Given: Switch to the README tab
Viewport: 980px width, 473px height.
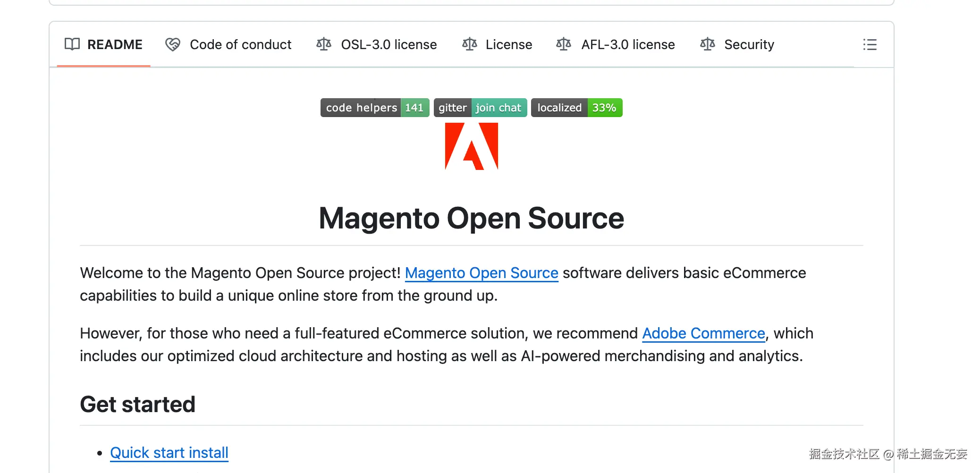Looking at the screenshot, I should pos(115,44).
